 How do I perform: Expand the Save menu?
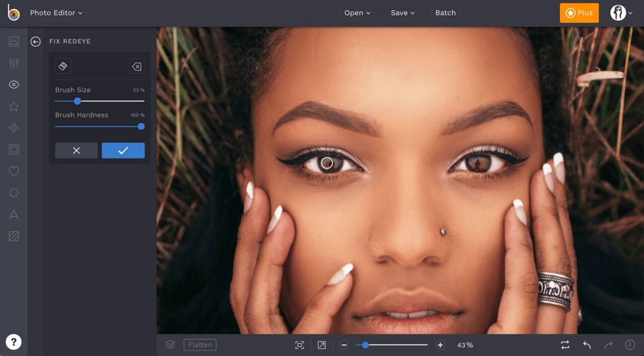pyautogui.click(x=402, y=13)
